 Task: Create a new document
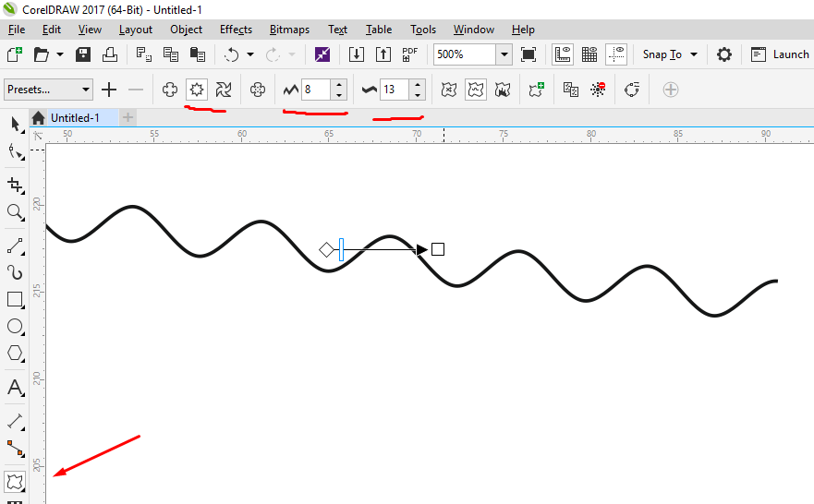[x=15, y=54]
